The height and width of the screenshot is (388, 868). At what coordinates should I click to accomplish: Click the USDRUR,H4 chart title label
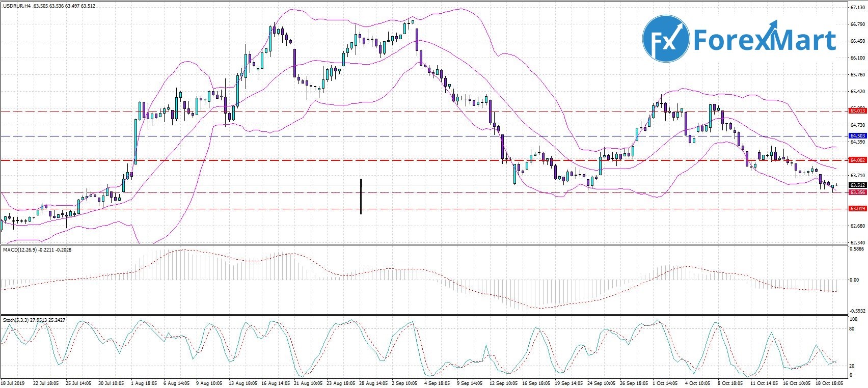pyautogui.click(x=16, y=6)
